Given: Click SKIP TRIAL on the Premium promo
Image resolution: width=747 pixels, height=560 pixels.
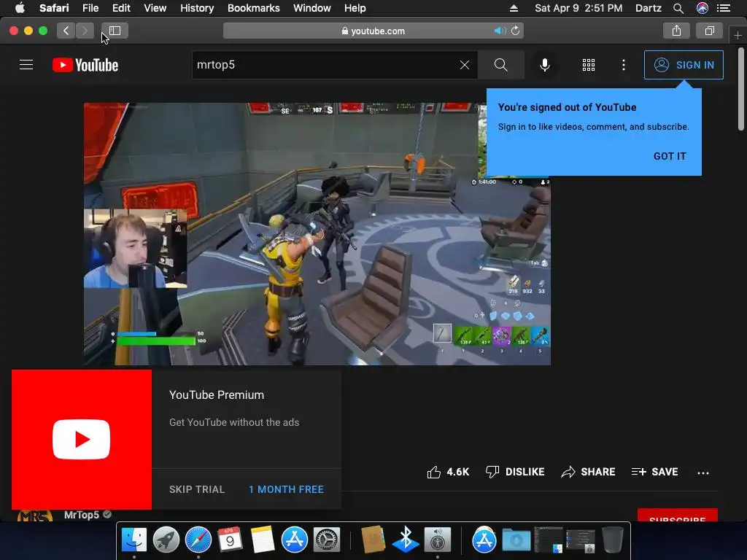Looking at the screenshot, I should [x=197, y=489].
